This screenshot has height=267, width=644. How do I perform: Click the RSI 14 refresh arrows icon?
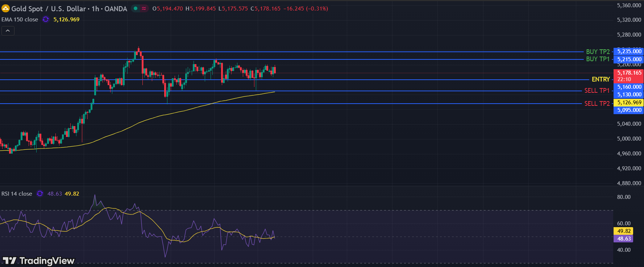(x=40, y=194)
